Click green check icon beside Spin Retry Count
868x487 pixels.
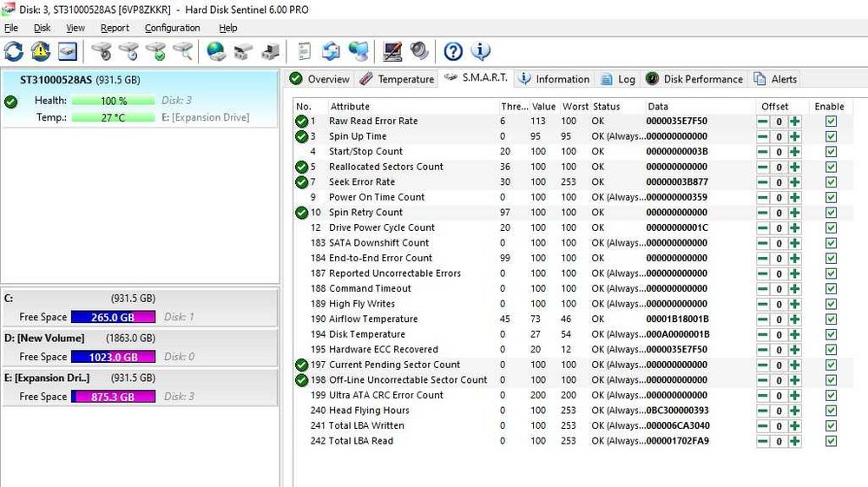point(302,213)
